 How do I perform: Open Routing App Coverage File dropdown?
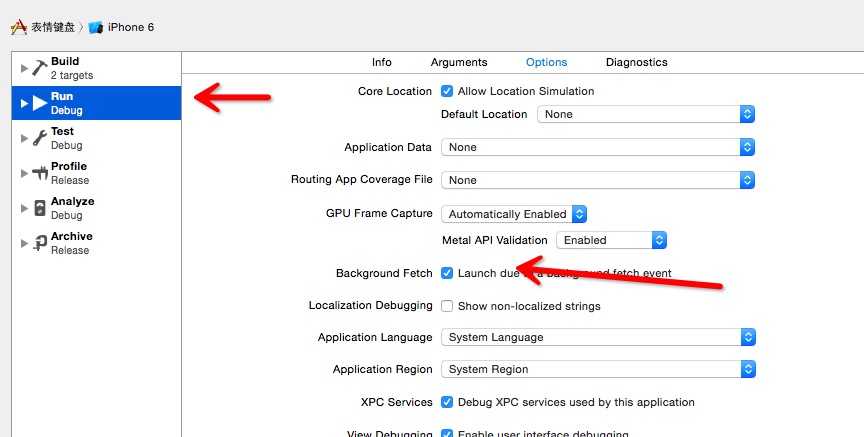point(598,180)
